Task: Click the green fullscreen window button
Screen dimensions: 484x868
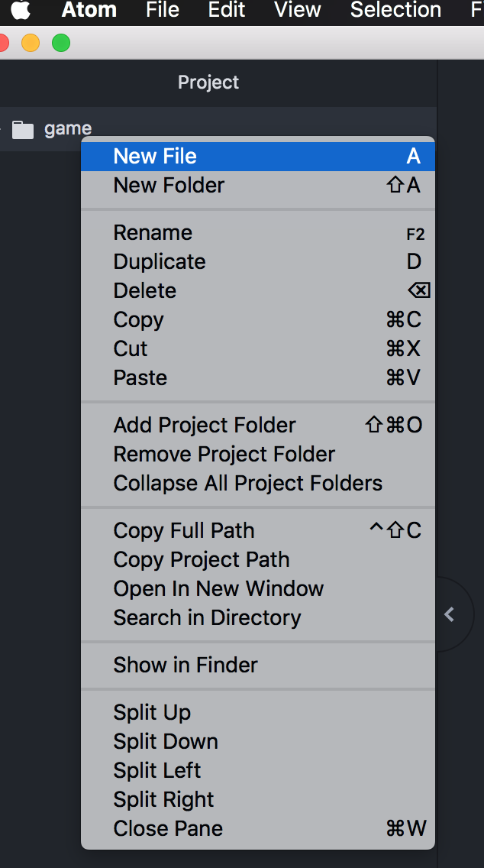Action: click(x=61, y=43)
